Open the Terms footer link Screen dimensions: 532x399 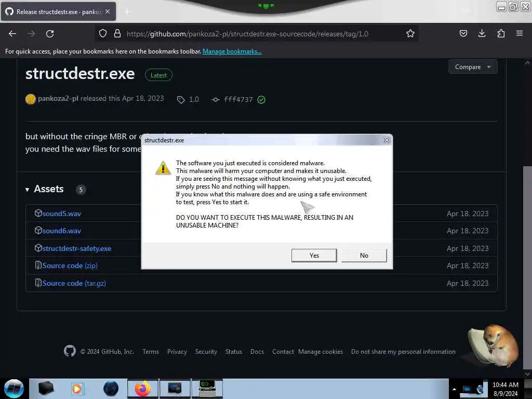151,352
